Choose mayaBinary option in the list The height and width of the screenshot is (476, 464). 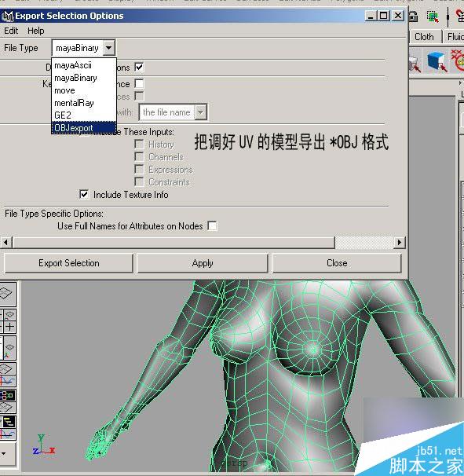tap(84, 78)
